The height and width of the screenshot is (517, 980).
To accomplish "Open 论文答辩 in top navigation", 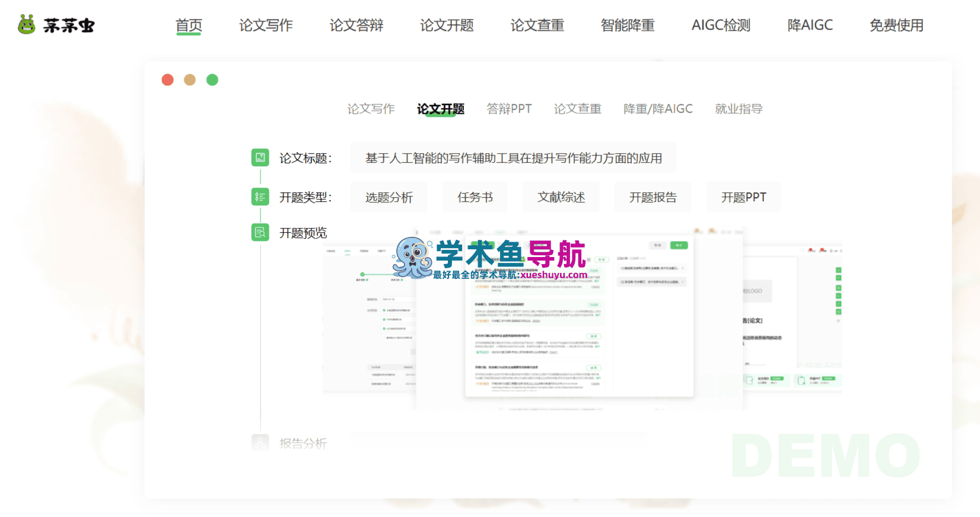I will click(357, 26).
